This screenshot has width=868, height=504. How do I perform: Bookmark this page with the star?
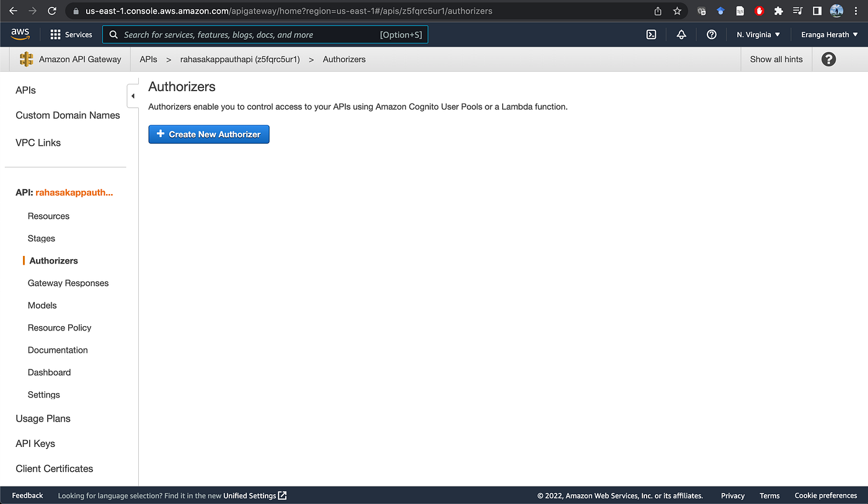click(677, 11)
